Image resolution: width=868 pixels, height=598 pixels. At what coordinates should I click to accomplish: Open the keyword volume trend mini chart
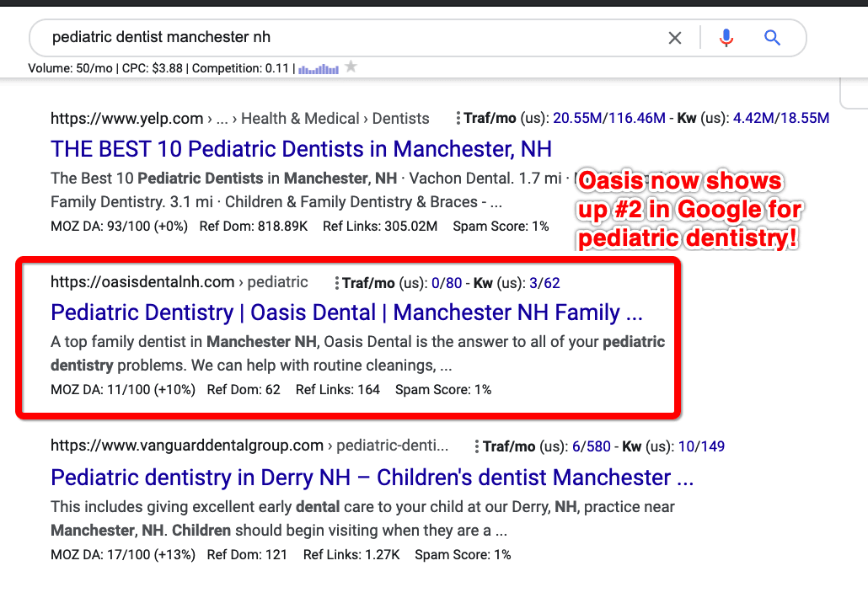tap(319, 69)
